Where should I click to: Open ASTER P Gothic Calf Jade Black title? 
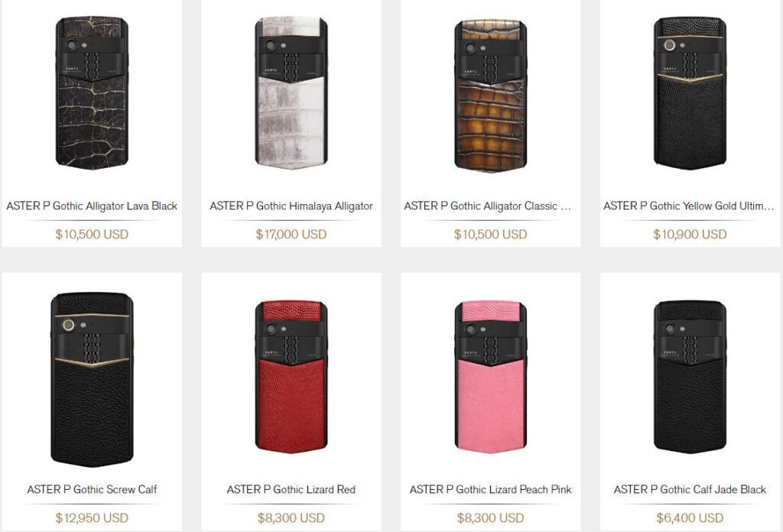pyautogui.click(x=690, y=489)
